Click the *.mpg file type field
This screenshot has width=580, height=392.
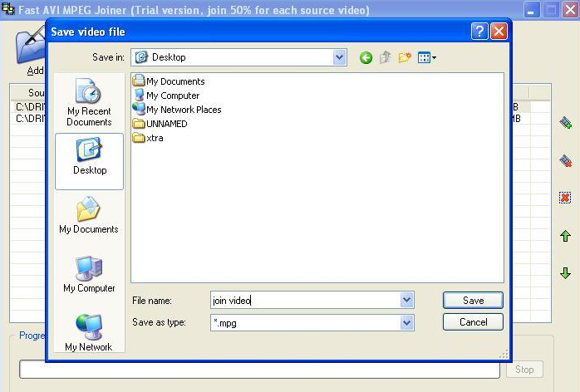(x=306, y=323)
